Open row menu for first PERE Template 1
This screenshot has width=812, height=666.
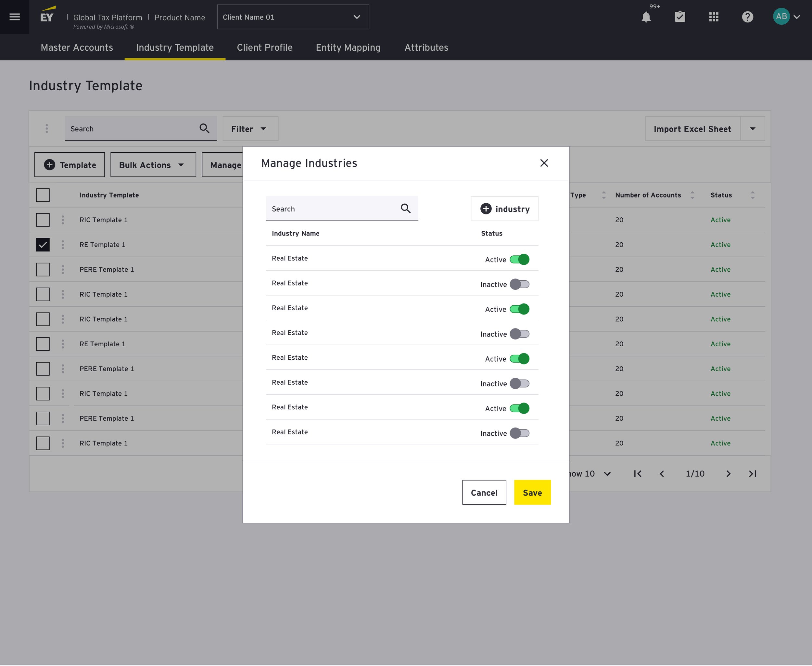63,269
